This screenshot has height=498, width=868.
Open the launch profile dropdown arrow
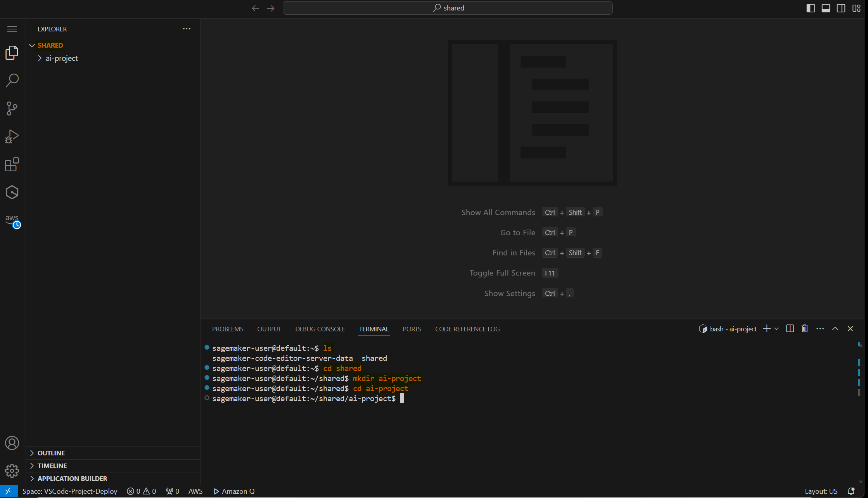click(x=776, y=329)
